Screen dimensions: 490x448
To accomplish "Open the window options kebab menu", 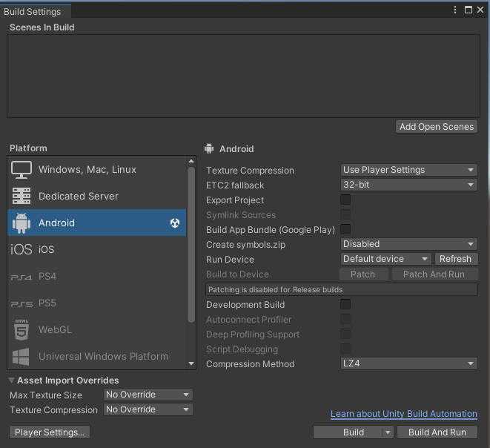I will tap(455, 10).
